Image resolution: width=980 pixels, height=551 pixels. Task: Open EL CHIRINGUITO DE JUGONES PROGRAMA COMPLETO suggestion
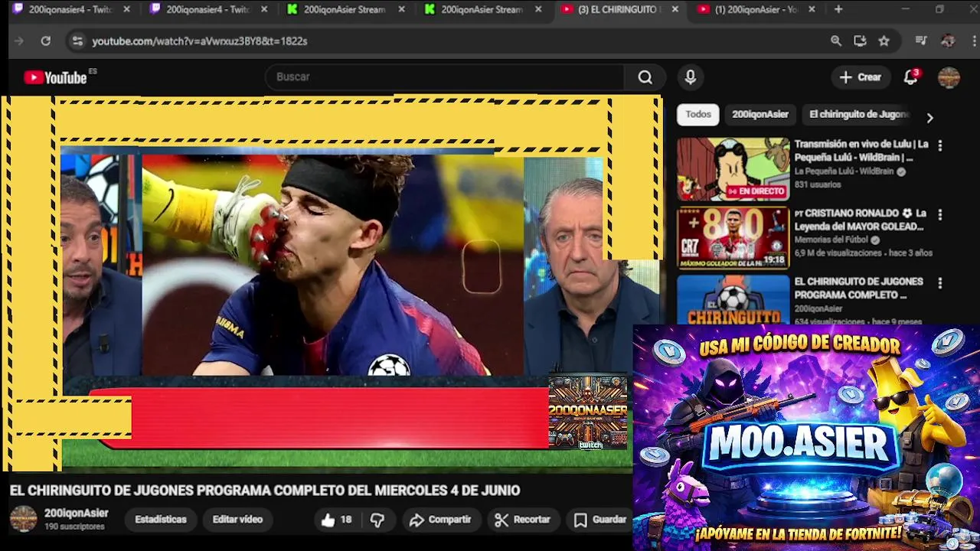pos(858,288)
